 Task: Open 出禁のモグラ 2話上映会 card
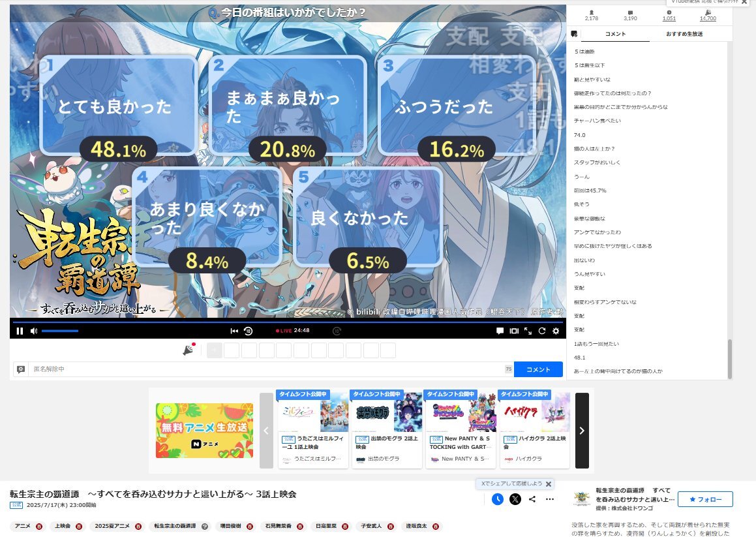tap(387, 429)
